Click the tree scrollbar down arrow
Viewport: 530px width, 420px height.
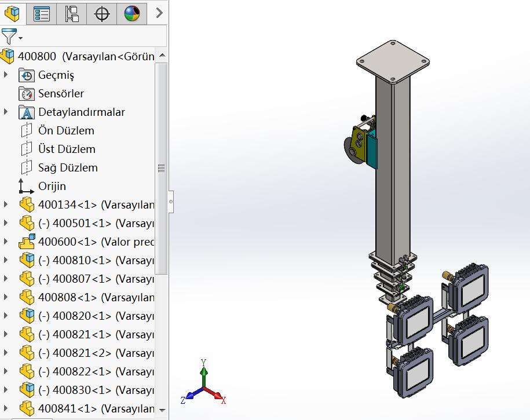pos(162,410)
